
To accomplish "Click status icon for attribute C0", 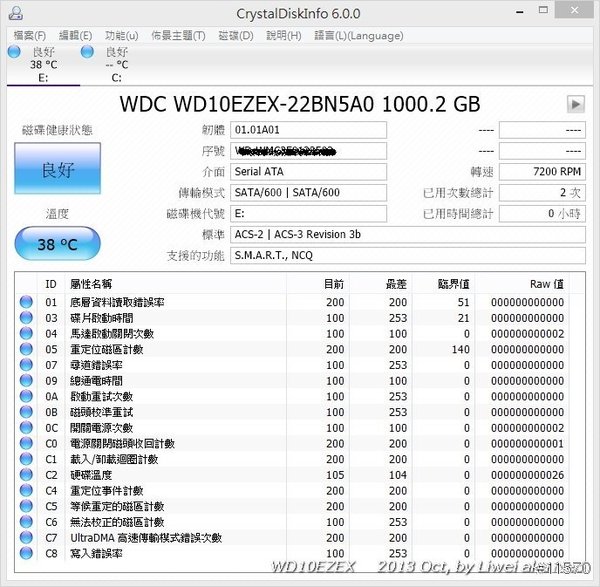I will click(x=26, y=443).
